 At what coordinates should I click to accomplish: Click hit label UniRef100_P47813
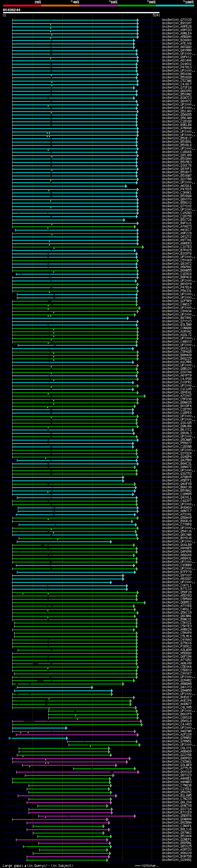pyautogui.click(x=177, y=67)
